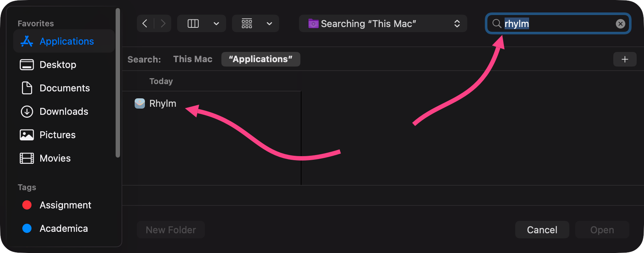Screen dimensions: 644x253
Task: Click the grid grouping icon
Action: click(x=247, y=24)
